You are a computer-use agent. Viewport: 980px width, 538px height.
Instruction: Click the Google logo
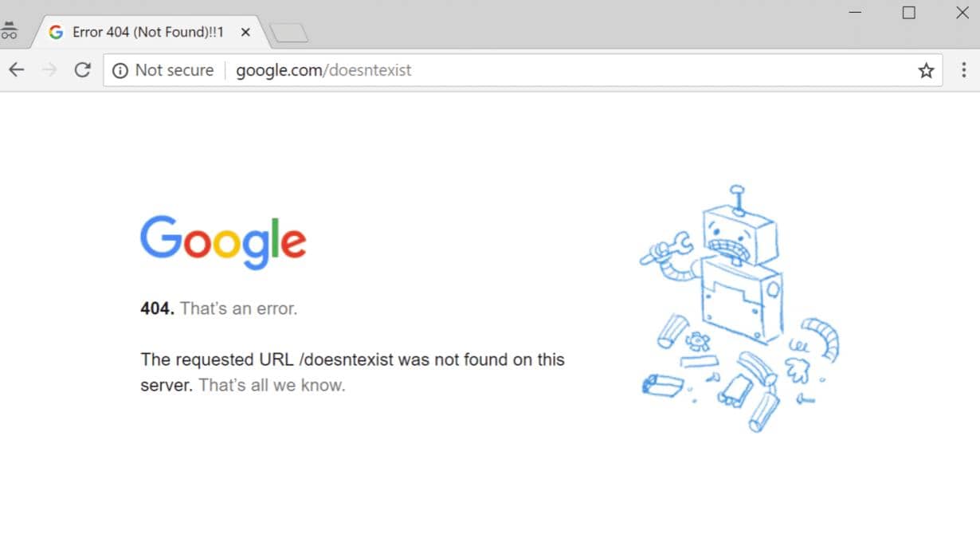click(223, 242)
